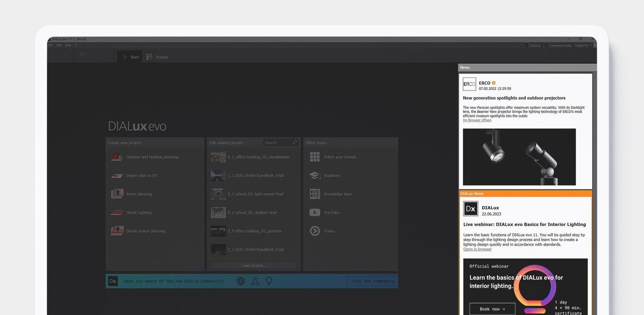The height and width of the screenshot is (315, 644).
Task: Click the globe icon in community banner
Action: click(241, 281)
